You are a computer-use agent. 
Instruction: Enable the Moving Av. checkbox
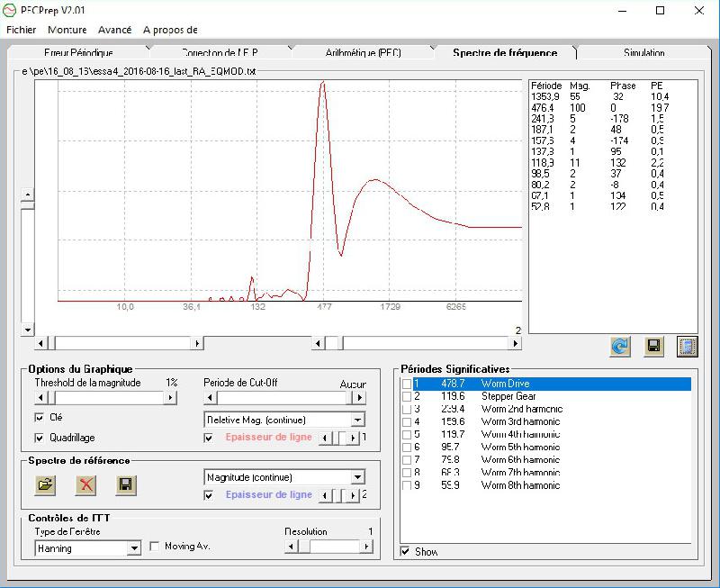point(155,547)
